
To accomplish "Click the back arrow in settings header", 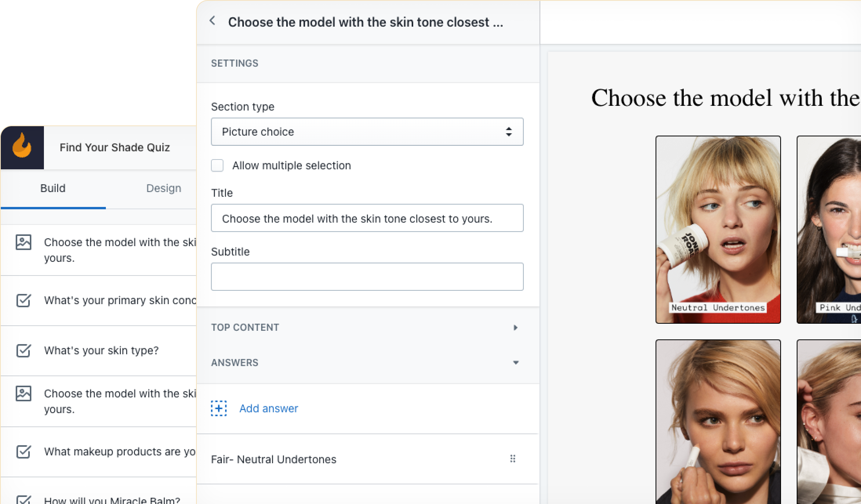I will click(x=213, y=21).
